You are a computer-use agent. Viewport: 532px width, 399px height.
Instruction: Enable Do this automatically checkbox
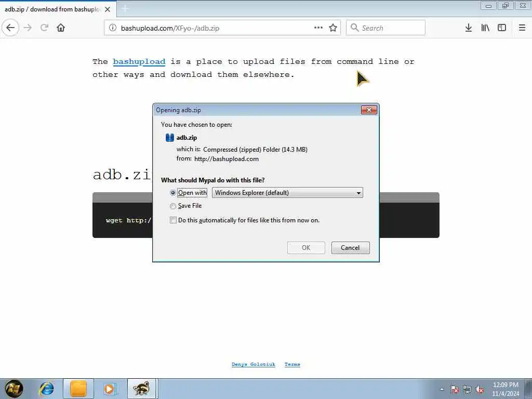[173, 220]
